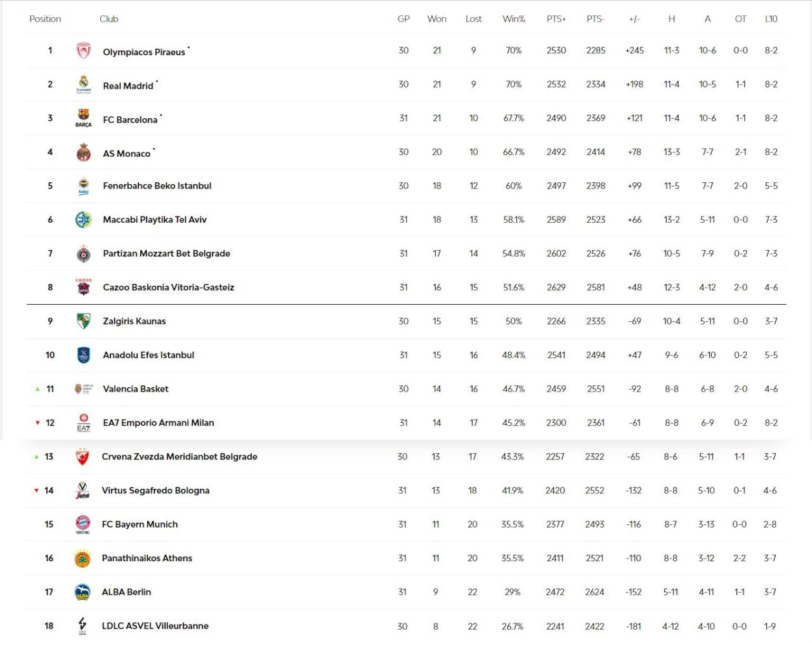The height and width of the screenshot is (645, 812).
Task: Click the red down arrow beside position 12
Action: click(37, 423)
